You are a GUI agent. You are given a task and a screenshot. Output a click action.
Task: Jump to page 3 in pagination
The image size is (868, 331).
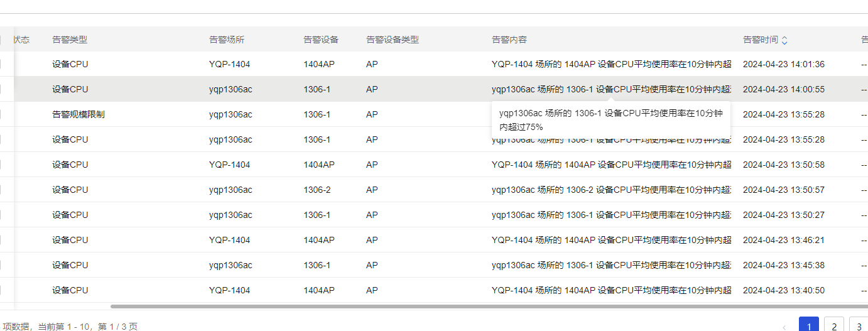click(858, 326)
